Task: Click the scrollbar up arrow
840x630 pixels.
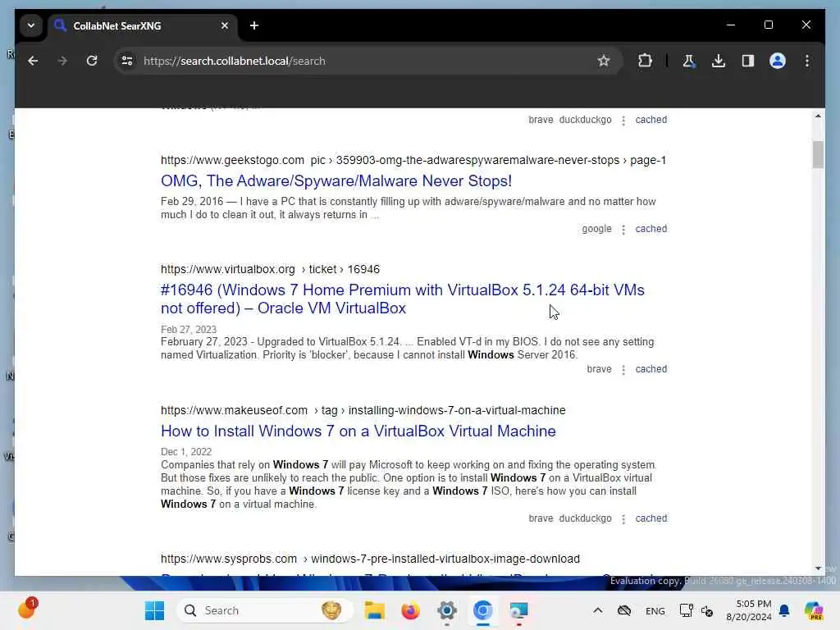Action: coord(818,116)
